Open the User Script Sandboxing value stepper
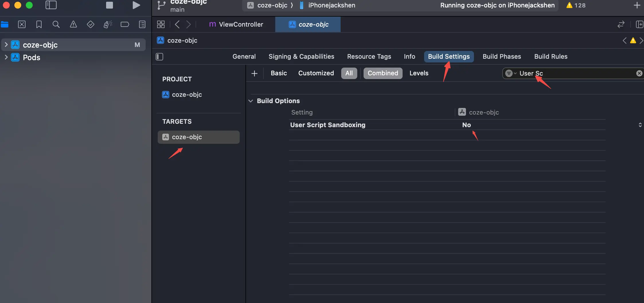 tap(640, 125)
